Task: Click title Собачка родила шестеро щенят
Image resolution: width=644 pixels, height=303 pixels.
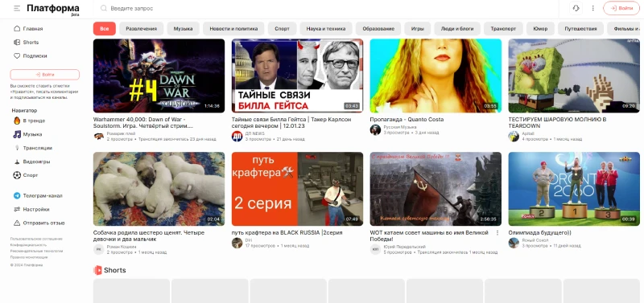Action: pos(149,235)
